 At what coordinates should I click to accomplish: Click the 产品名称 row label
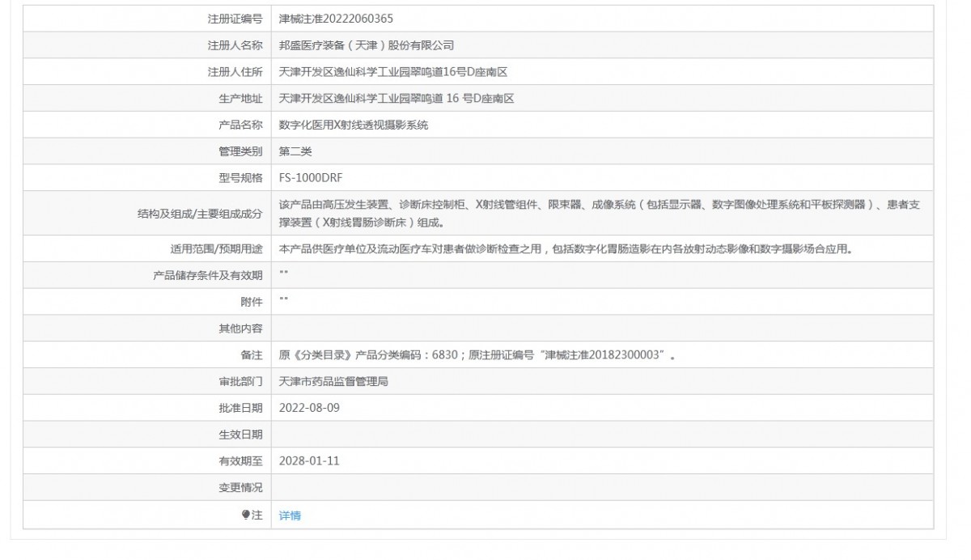pos(241,125)
